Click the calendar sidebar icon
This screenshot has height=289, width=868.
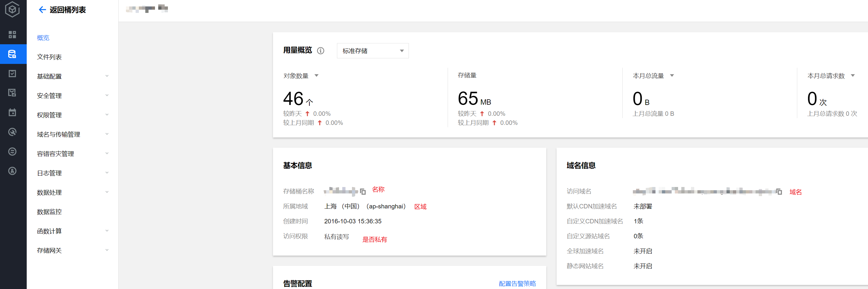click(12, 112)
